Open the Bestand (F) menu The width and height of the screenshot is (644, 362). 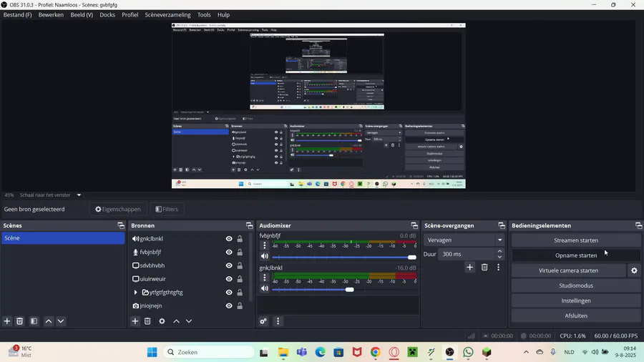tap(18, 15)
